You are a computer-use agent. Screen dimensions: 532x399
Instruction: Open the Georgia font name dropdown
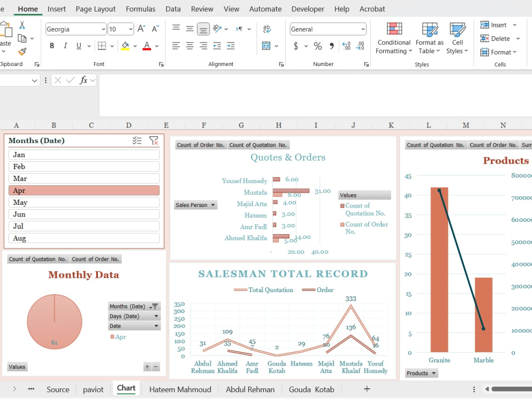point(104,29)
